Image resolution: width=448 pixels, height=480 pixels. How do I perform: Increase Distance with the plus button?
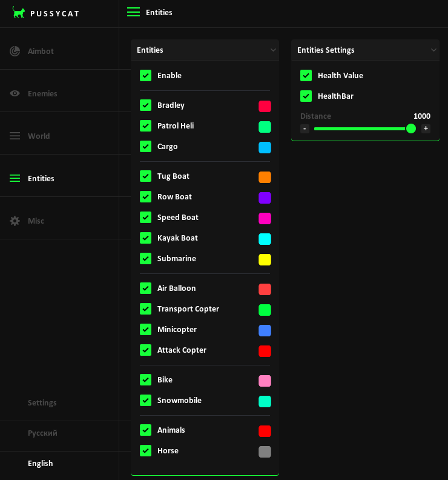426,128
